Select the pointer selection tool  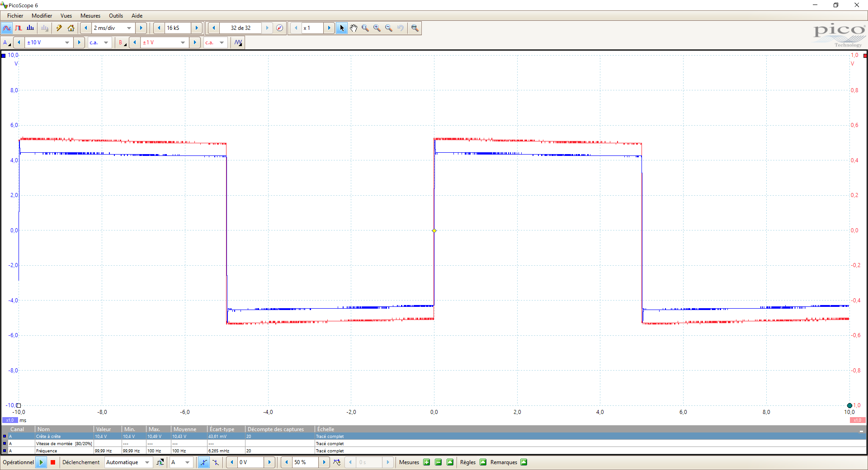click(x=342, y=28)
